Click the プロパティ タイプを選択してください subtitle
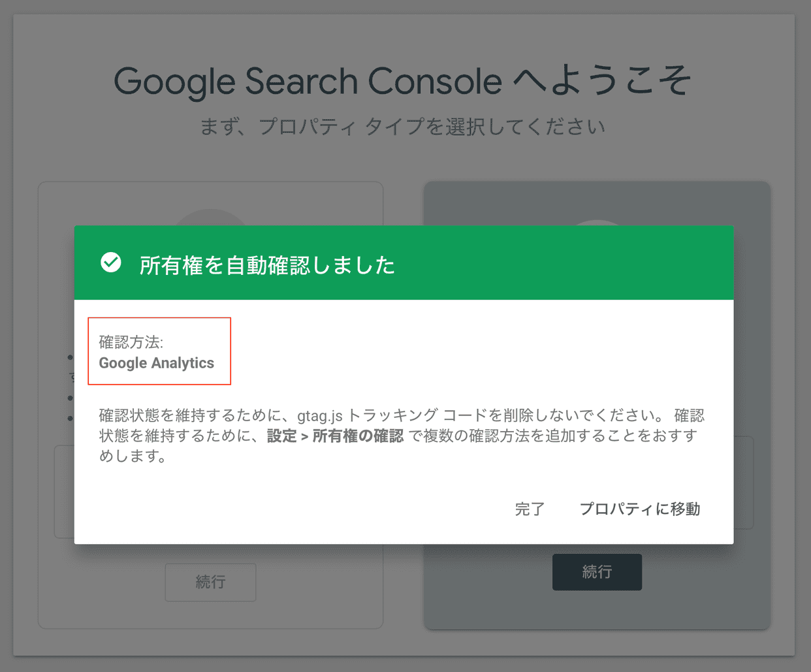Screen dimensions: 811x672 click(404, 127)
